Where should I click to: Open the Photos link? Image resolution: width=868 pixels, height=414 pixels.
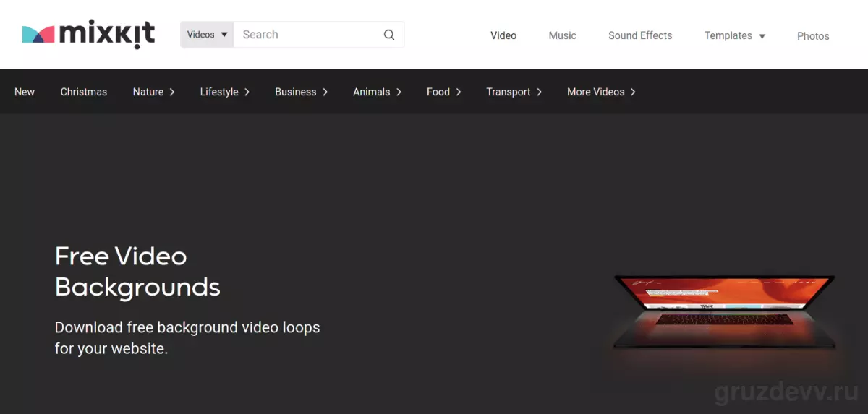click(x=813, y=36)
